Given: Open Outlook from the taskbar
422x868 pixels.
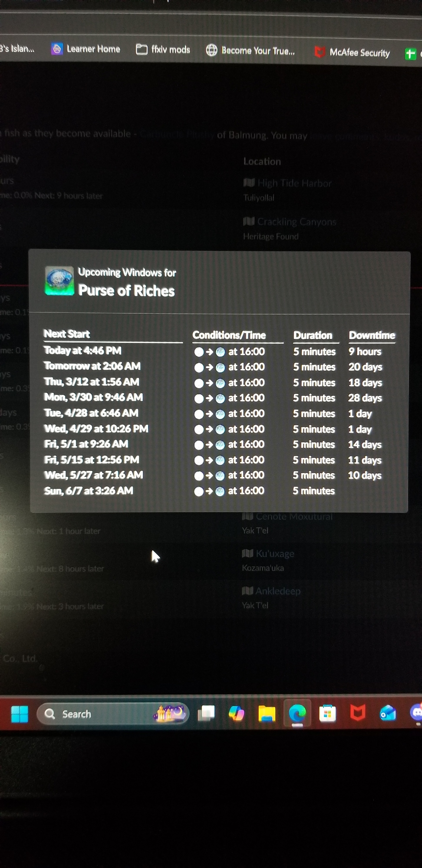Looking at the screenshot, I should (388, 713).
